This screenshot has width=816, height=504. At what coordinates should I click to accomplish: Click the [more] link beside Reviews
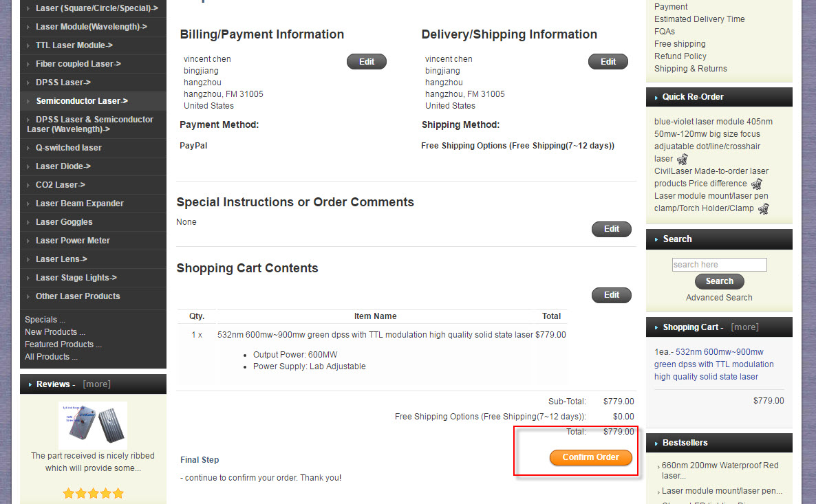pyautogui.click(x=96, y=384)
